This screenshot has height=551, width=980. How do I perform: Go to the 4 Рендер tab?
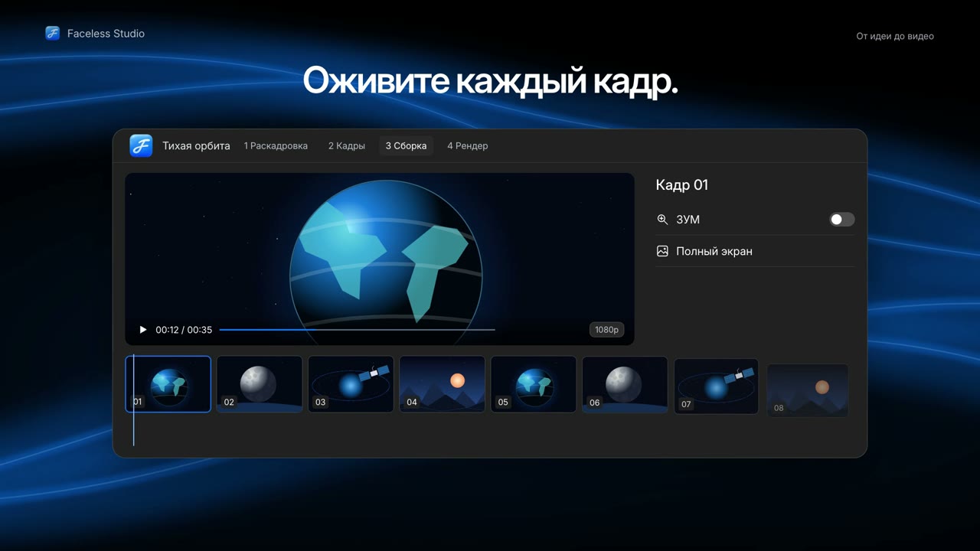click(x=468, y=145)
